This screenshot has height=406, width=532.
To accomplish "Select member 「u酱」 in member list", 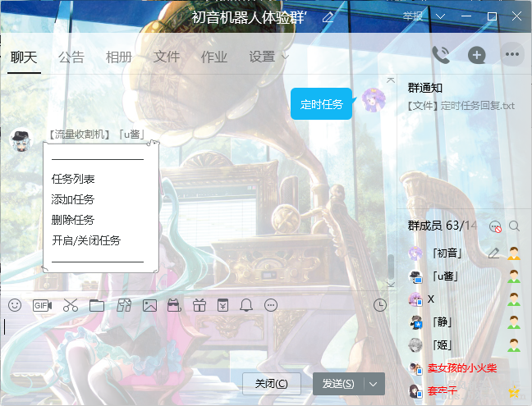I will (x=464, y=276).
